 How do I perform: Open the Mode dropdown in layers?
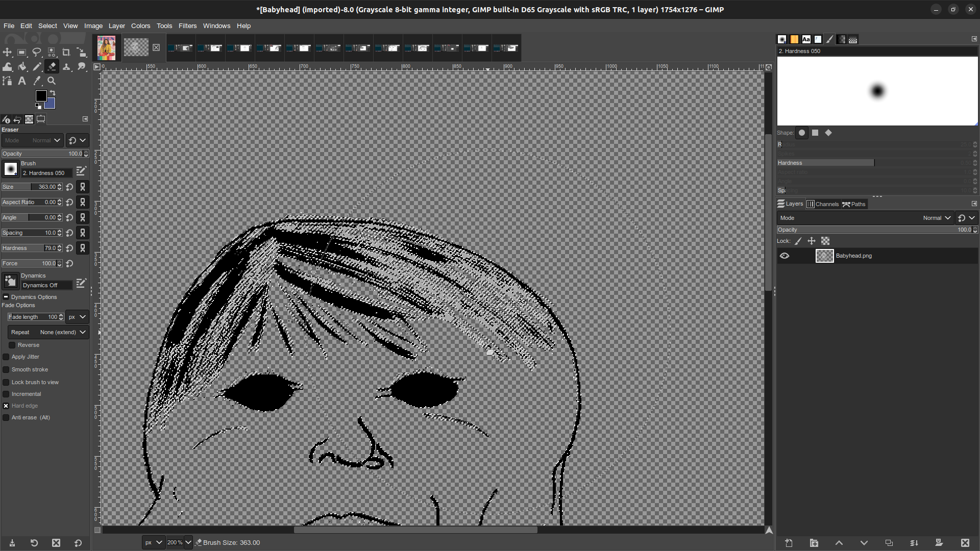937,217
